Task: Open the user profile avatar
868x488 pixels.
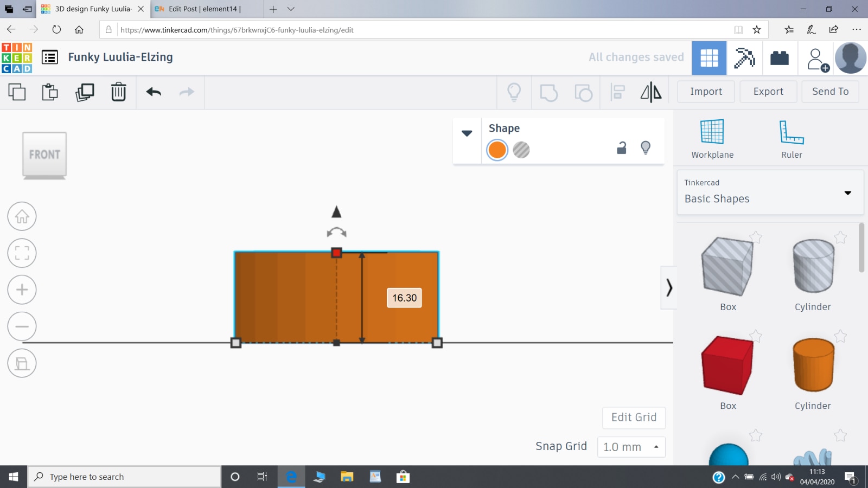Action: 850,57
